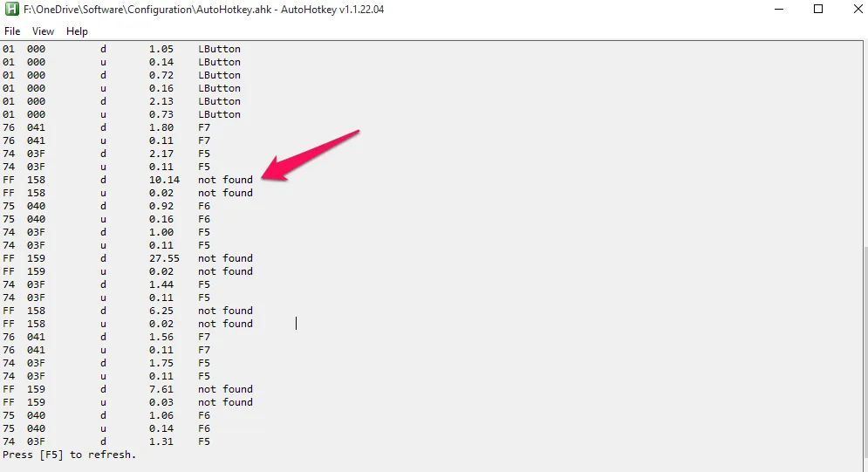Screen dimensions: 868x472
Task: Click the green AutoHotkey title bar icon
Action: (x=11, y=9)
